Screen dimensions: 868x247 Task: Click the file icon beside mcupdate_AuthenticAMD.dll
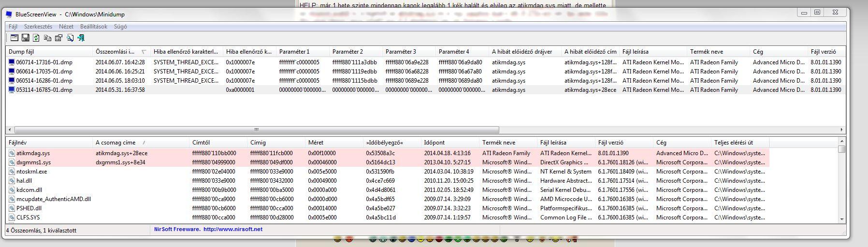12,199
